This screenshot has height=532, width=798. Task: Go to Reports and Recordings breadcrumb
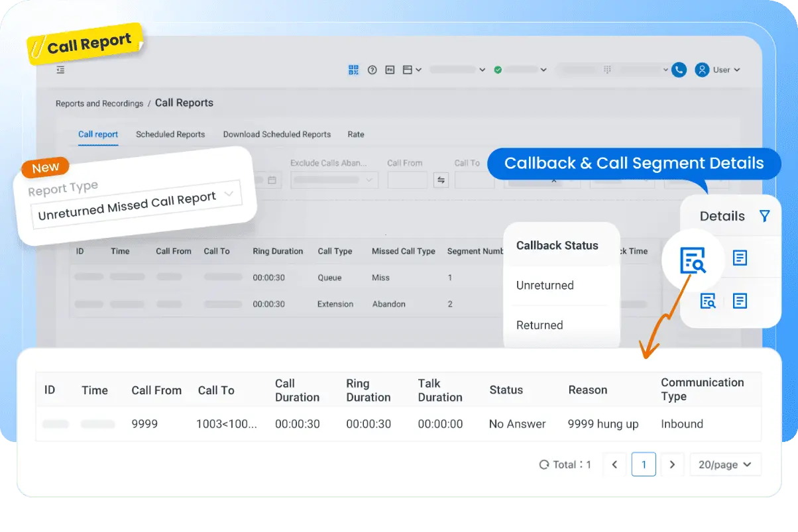pyautogui.click(x=99, y=103)
